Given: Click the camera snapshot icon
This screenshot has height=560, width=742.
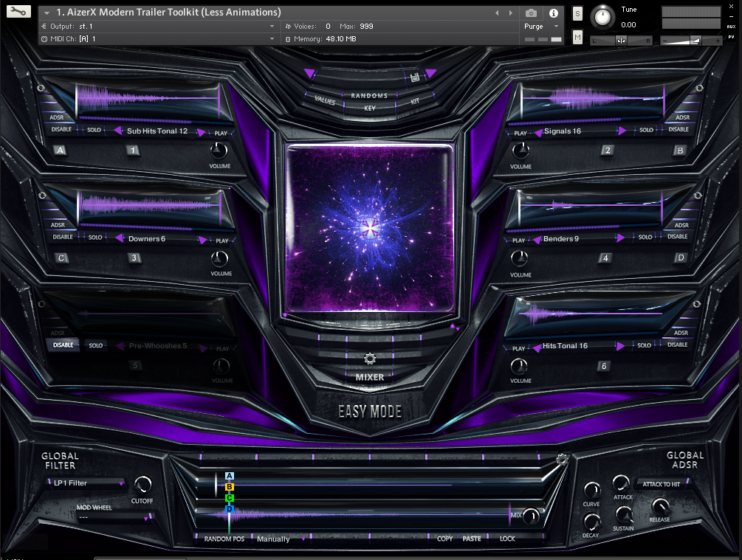Looking at the screenshot, I should (531, 13).
